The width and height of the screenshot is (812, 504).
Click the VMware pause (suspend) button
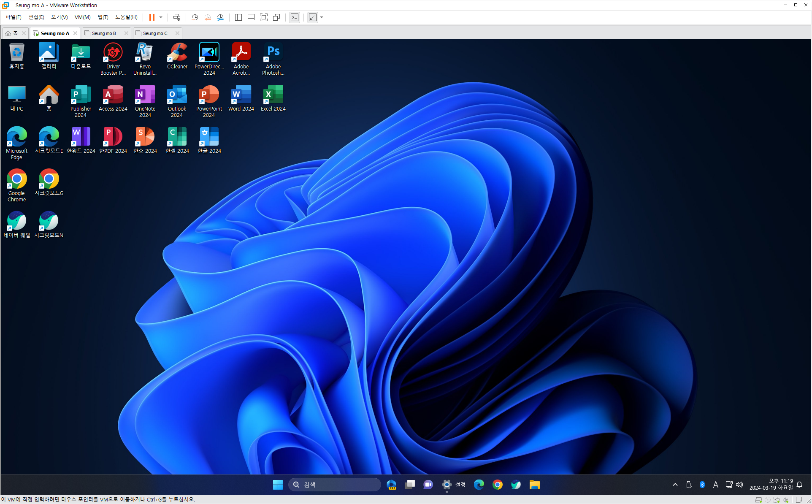152,17
